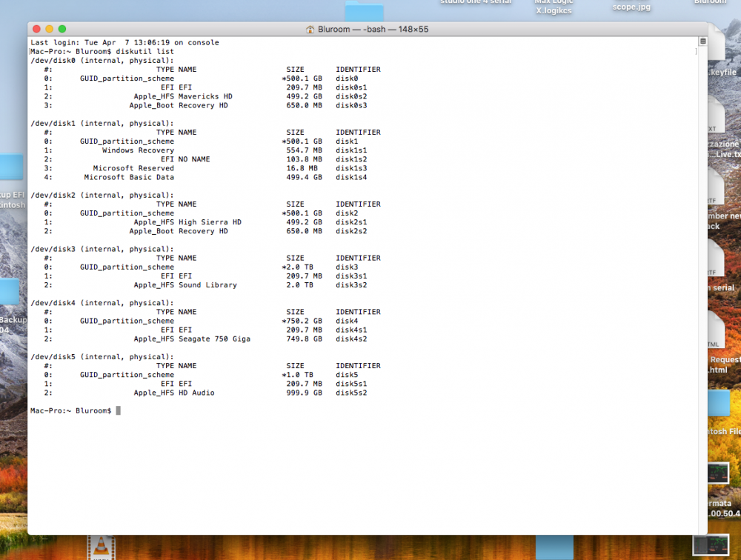The height and width of the screenshot is (560, 741).
Task: Click the '/dev/disk0 (internal, physical):' line
Action: point(102,61)
